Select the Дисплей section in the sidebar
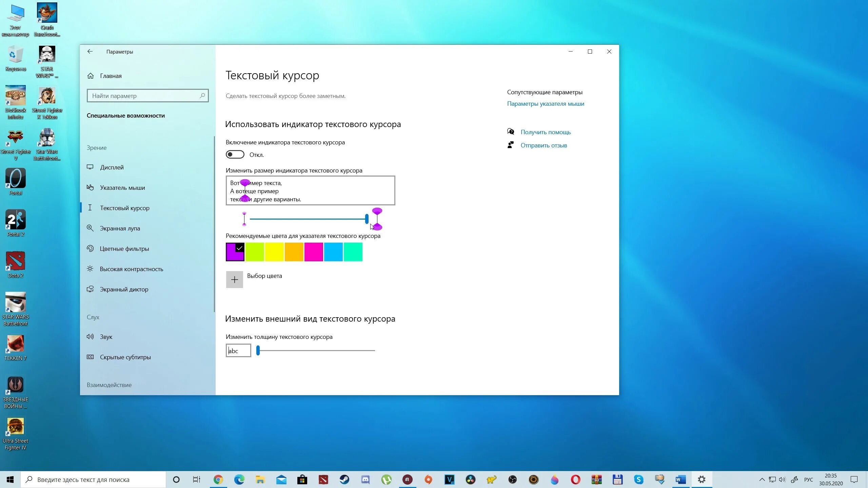The image size is (868, 488). point(112,167)
